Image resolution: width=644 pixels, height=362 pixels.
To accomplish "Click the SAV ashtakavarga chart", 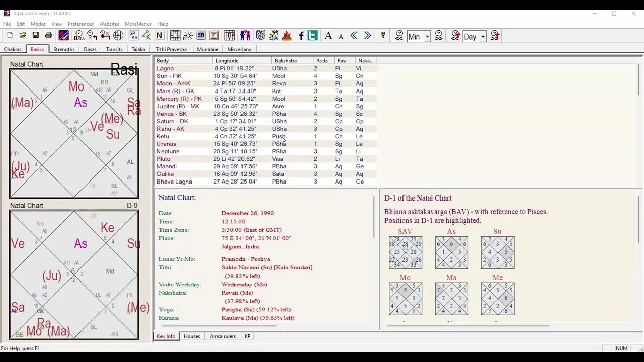I will tap(406, 252).
